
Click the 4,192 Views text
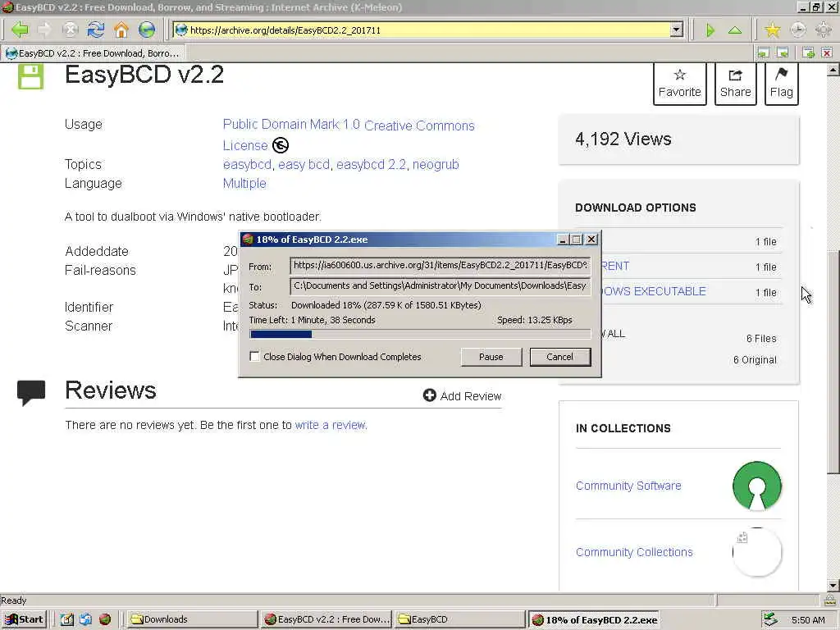tap(623, 139)
